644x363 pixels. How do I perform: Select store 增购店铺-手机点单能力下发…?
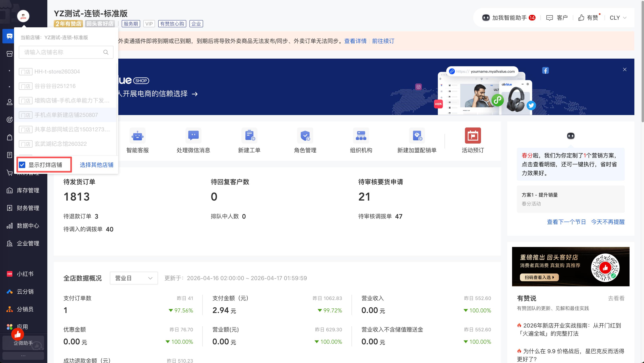point(65,101)
